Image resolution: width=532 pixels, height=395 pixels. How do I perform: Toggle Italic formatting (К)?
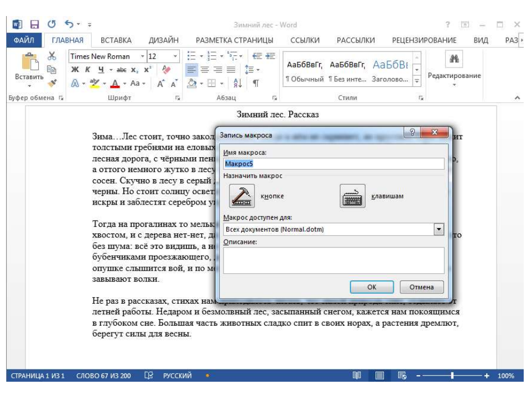(x=87, y=70)
